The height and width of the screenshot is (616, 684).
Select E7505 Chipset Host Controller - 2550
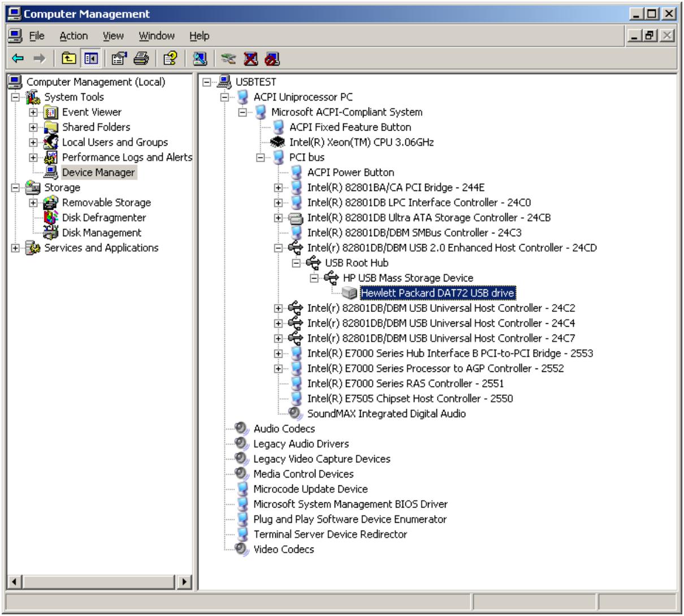[x=410, y=398]
